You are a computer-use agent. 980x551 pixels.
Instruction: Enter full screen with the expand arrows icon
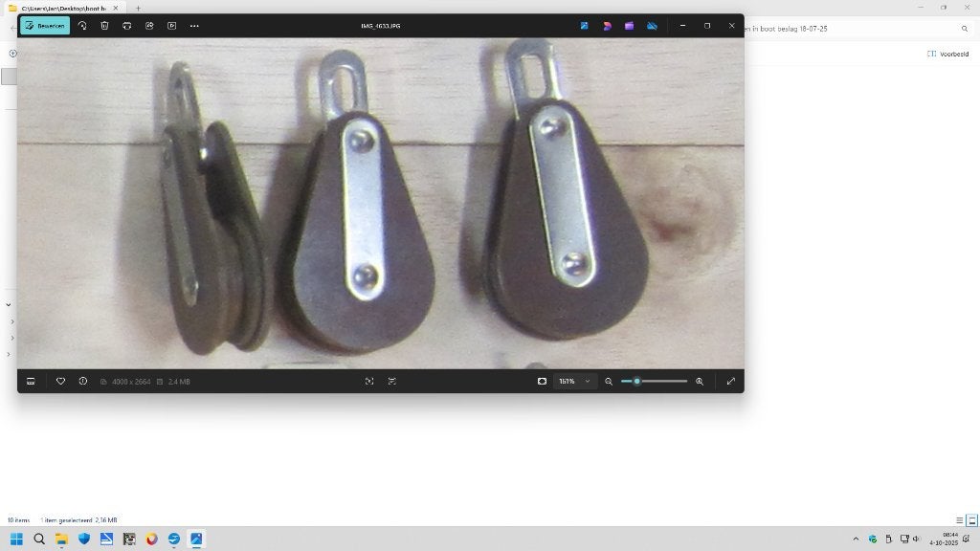(x=730, y=381)
